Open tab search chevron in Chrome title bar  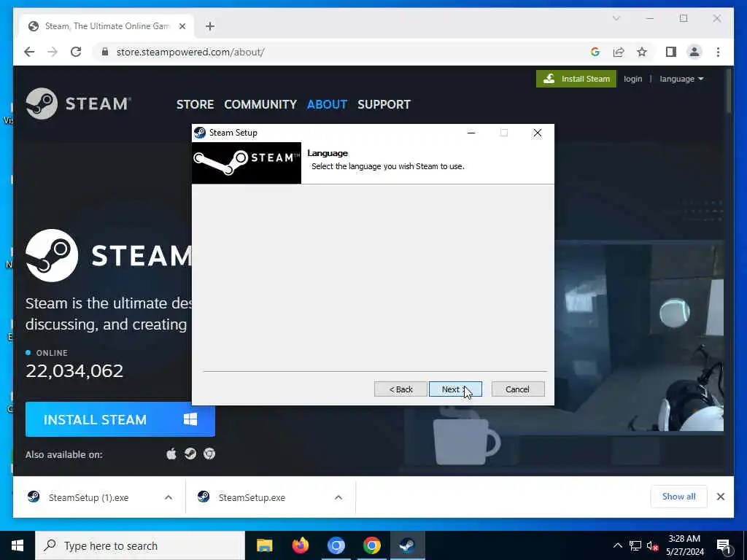coord(616,18)
